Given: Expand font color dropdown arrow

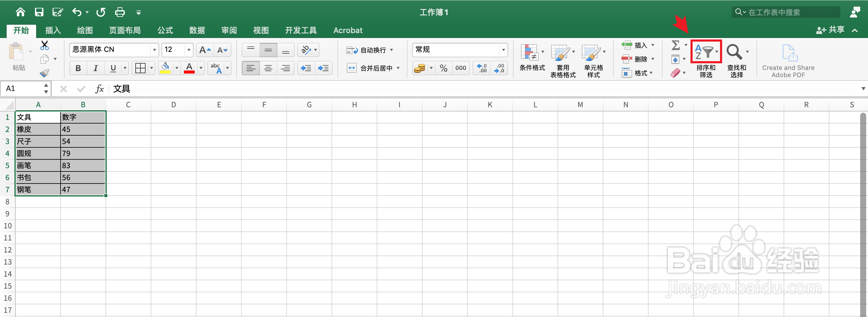Looking at the screenshot, I should 201,68.
